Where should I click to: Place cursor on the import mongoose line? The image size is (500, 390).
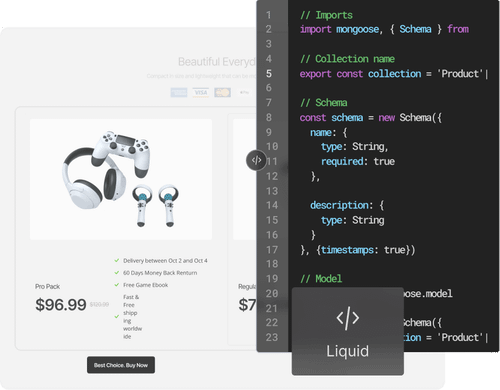pyautogui.click(x=384, y=29)
